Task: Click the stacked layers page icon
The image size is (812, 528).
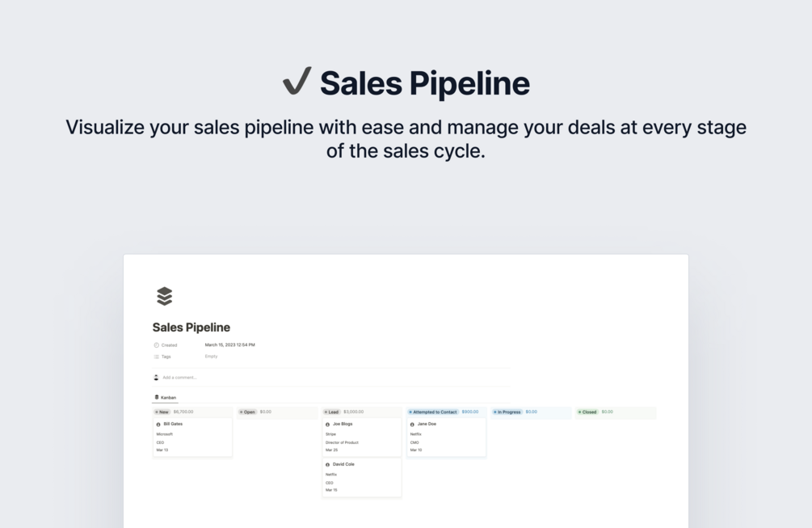Action: (165, 296)
